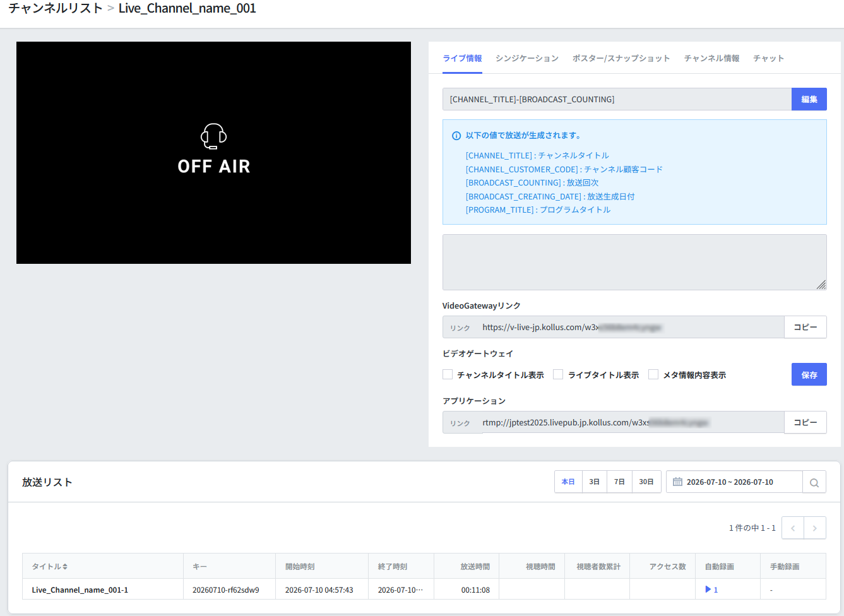
Task: Switch to ライブ情報 tab
Action: click(x=462, y=58)
